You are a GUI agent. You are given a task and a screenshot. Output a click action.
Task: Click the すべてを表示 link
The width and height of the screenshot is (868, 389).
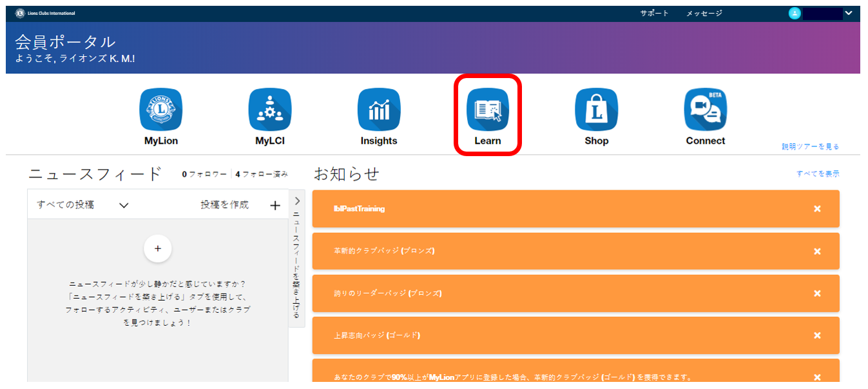818,174
